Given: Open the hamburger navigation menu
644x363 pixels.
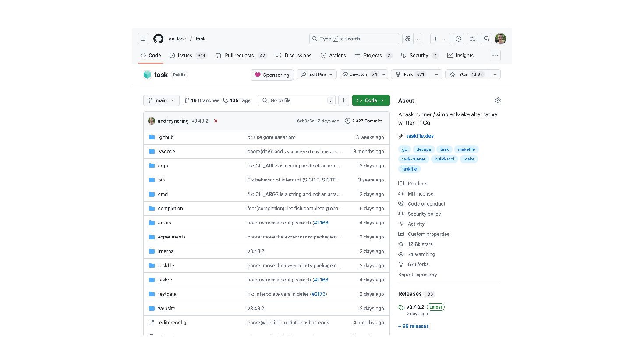Looking at the screenshot, I should pos(143,39).
